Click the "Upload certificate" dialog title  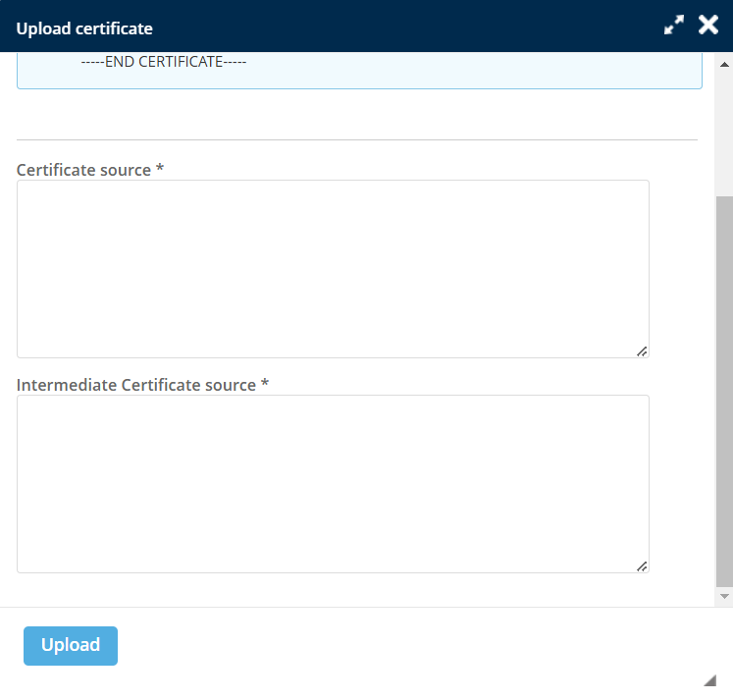[84, 28]
